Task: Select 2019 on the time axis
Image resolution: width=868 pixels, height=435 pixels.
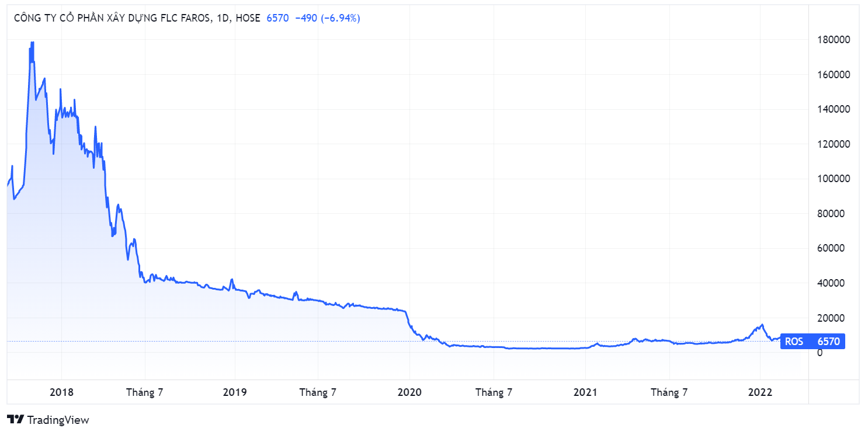Action: 235,392
